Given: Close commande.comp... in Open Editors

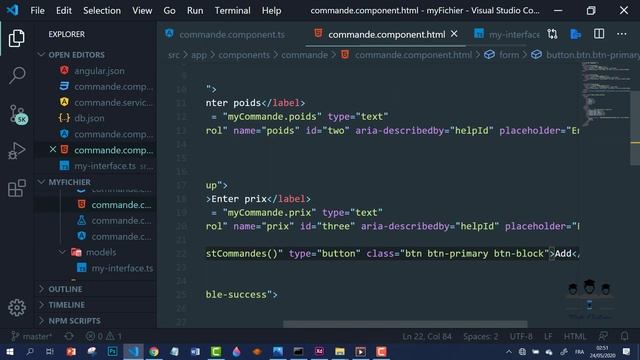Looking at the screenshot, I should (x=53, y=150).
